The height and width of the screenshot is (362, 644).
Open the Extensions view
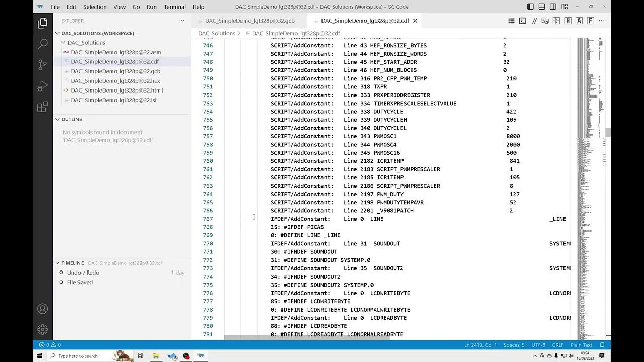click(43, 107)
